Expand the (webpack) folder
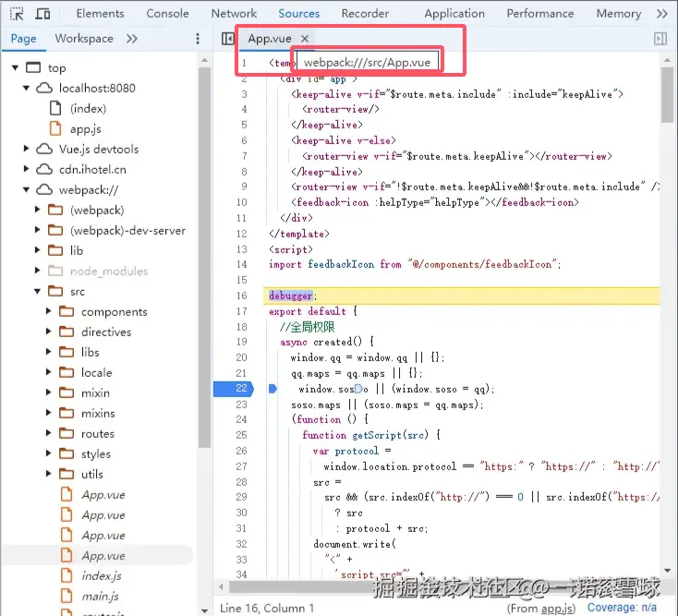 coord(38,210)
